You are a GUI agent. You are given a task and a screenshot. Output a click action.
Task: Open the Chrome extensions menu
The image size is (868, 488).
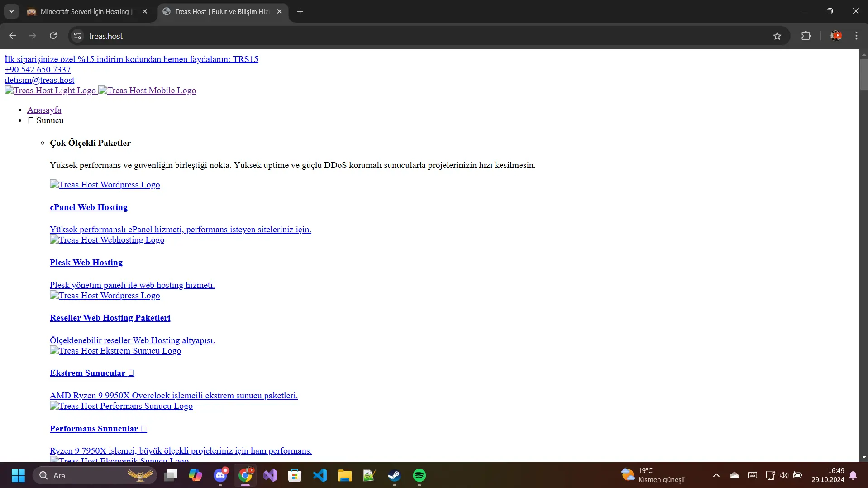(806, 36)
